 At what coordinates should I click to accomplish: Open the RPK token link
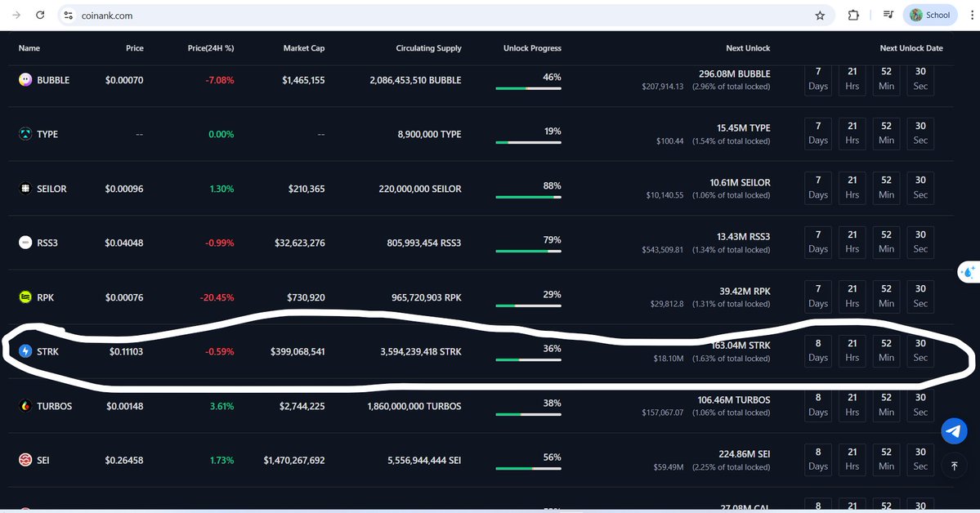(x=46, y=297)
